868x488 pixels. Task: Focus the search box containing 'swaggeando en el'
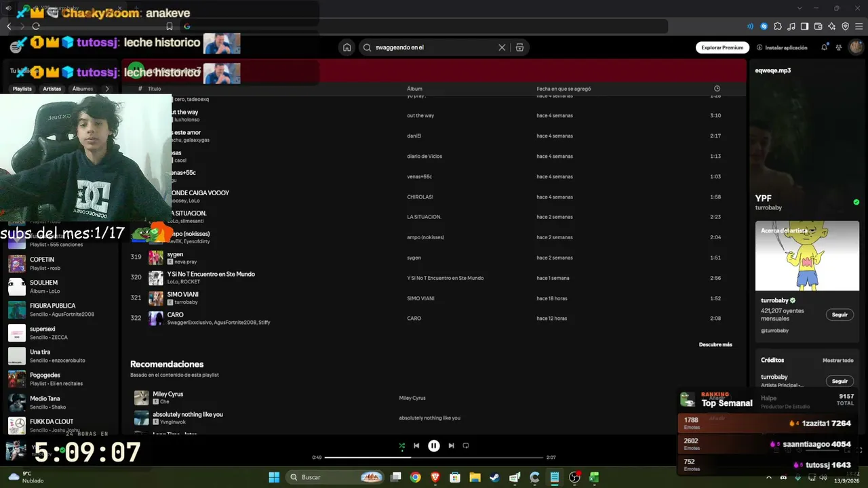click(x=434, y=47)
